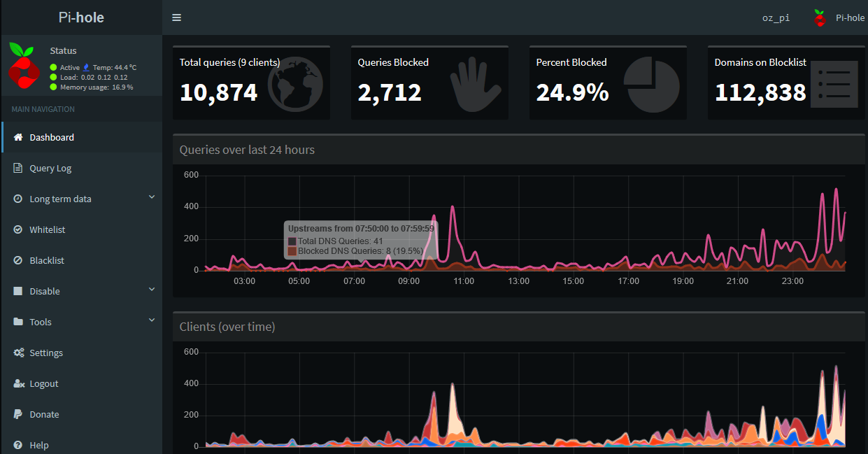Expand the Disable submenu chevron
Viewport: 868px width, 454px height.
coord(152,290)
